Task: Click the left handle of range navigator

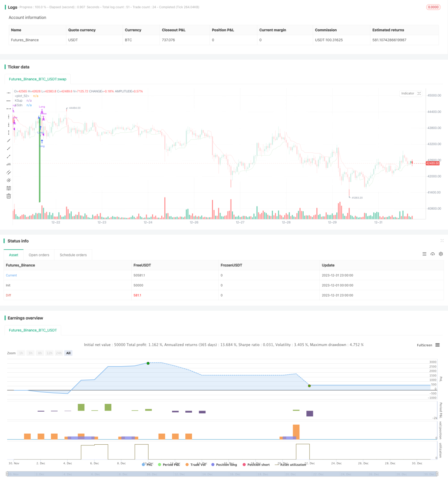Action: point(7,474)
